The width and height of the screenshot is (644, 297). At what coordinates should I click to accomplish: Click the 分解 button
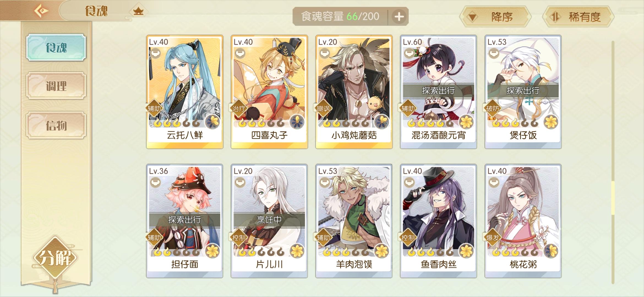[55, 258]
